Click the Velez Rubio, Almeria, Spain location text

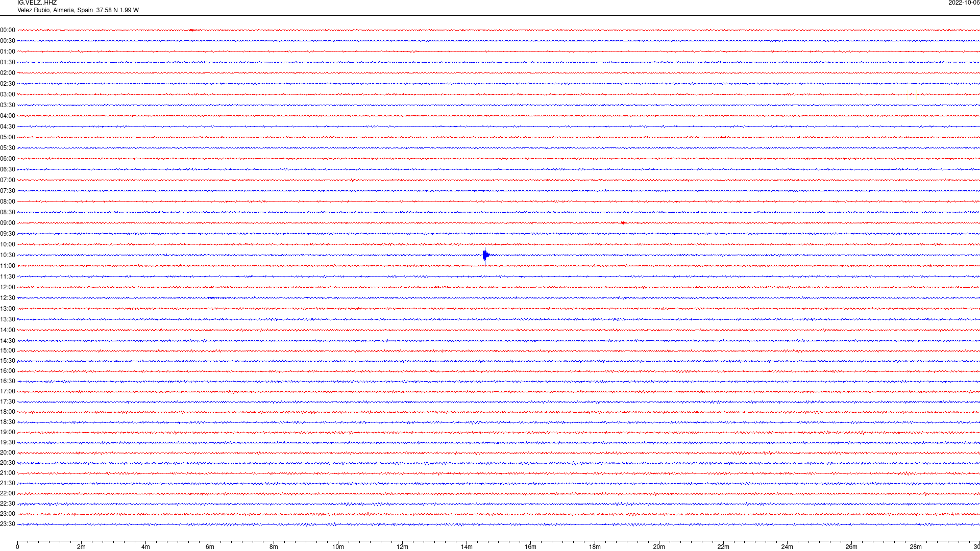55,10
